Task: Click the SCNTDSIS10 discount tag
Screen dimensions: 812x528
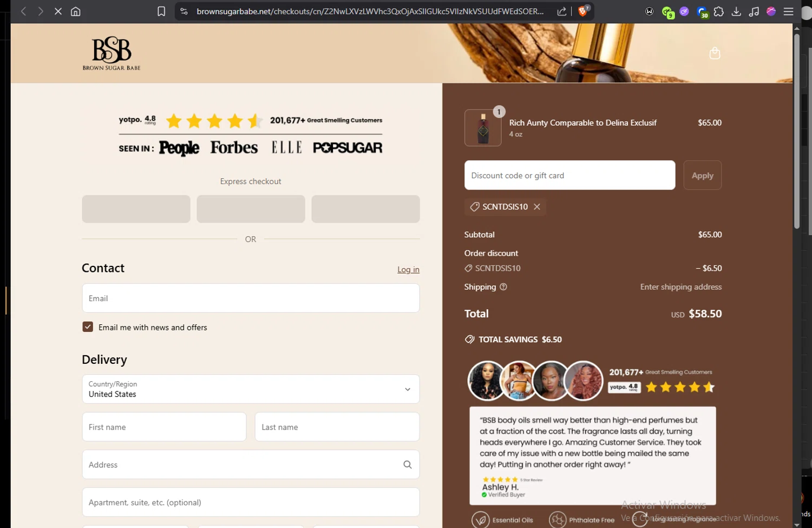Action: point(505,207)
